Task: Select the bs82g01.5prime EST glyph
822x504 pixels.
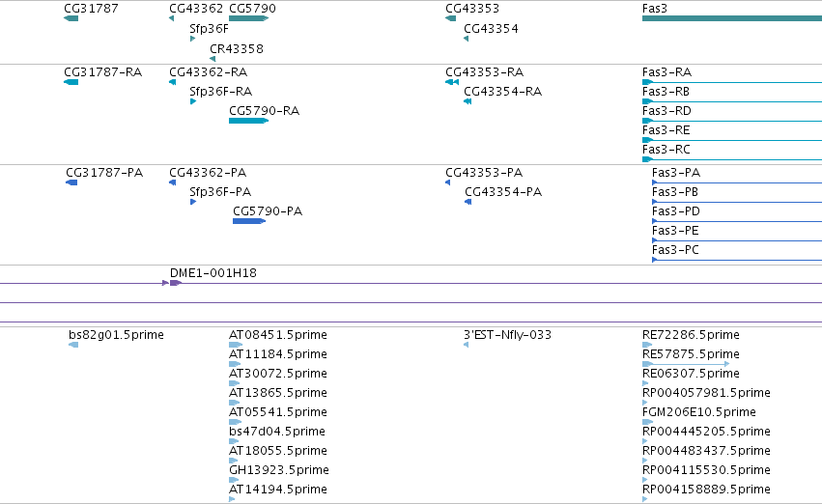Action: 73,345
